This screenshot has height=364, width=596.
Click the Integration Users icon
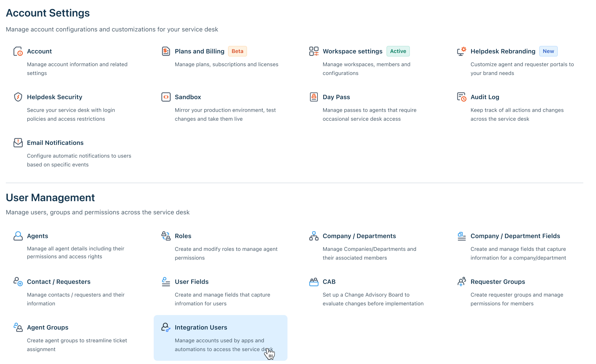pyautogui.click(x=166, y=327)
